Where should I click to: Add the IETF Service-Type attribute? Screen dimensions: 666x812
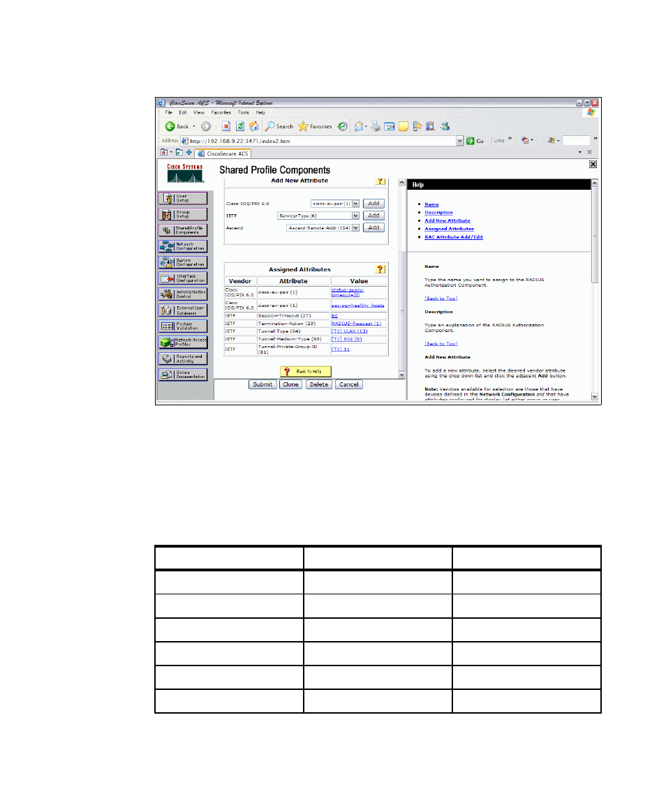click(x=373, y=216)
